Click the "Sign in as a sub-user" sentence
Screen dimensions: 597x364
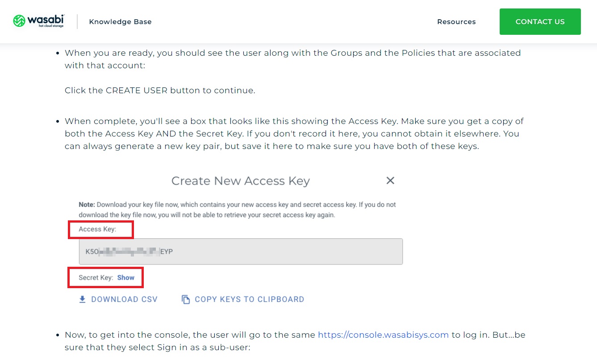[157, 347]
